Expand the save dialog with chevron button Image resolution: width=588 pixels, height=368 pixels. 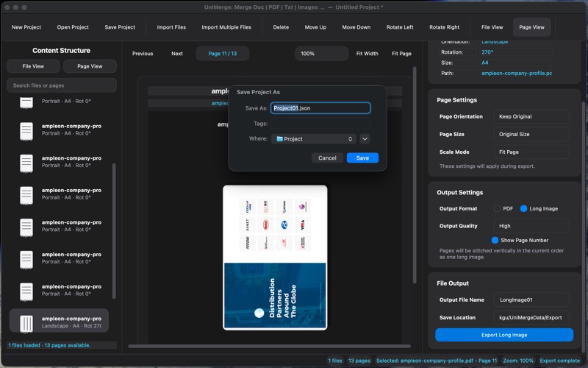[x=365, y=139]
